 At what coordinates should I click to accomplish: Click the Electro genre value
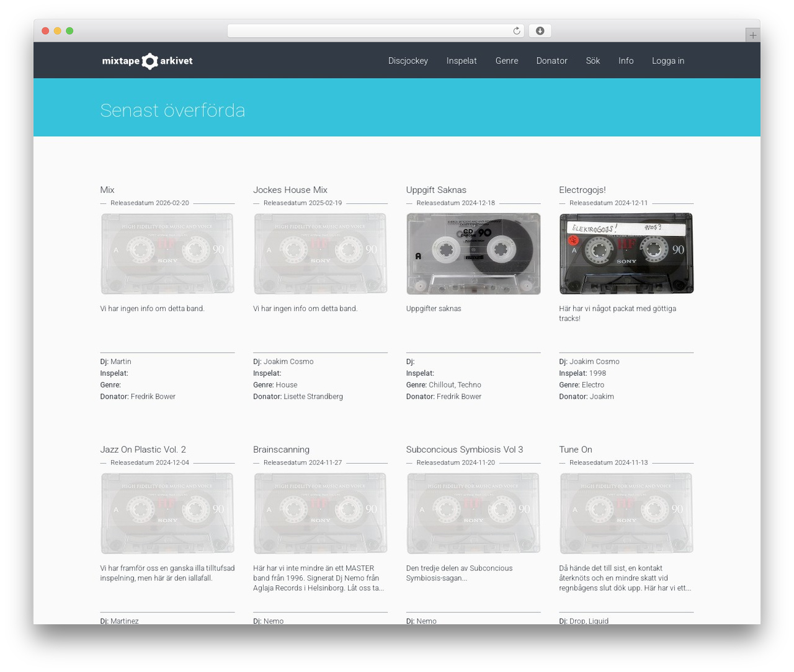[593, 385]
